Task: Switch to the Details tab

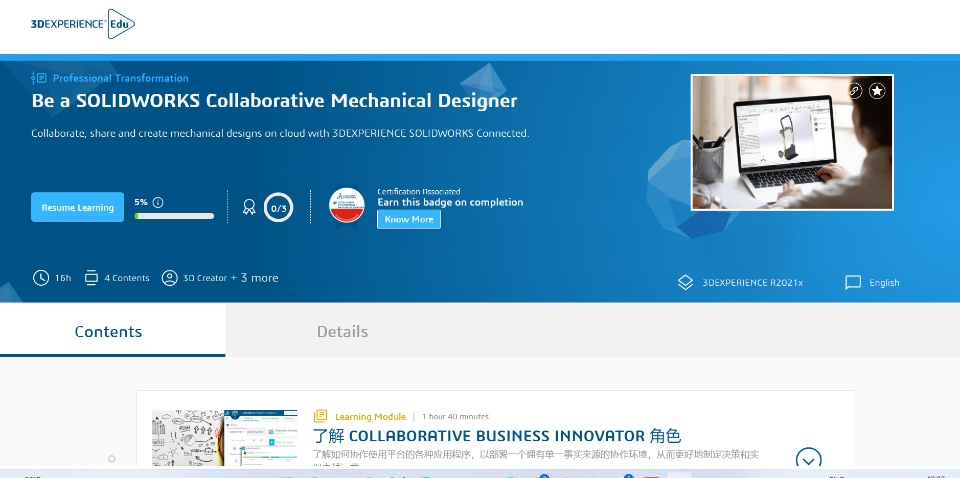Action: (x=342, y=331)
